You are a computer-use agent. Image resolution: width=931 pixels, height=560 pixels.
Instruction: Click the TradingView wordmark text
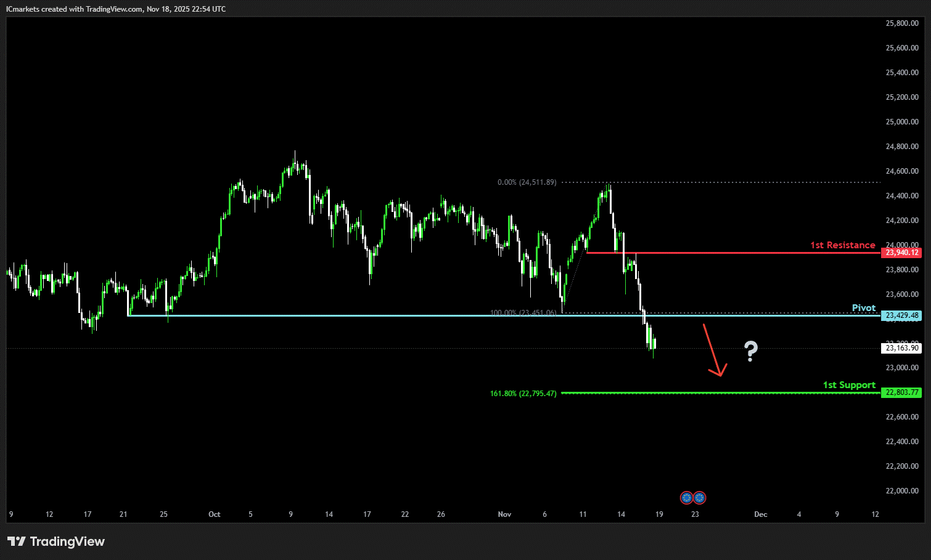click(x=67, y=542)
